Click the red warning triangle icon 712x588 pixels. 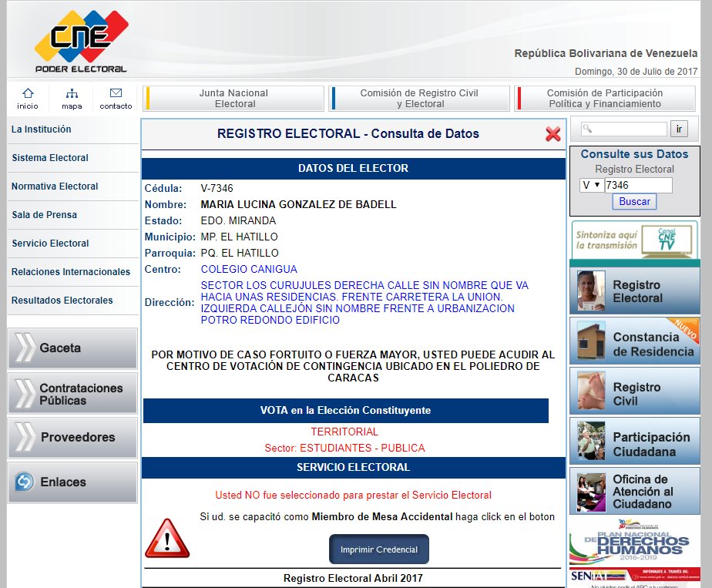click(x=167, y=539)
